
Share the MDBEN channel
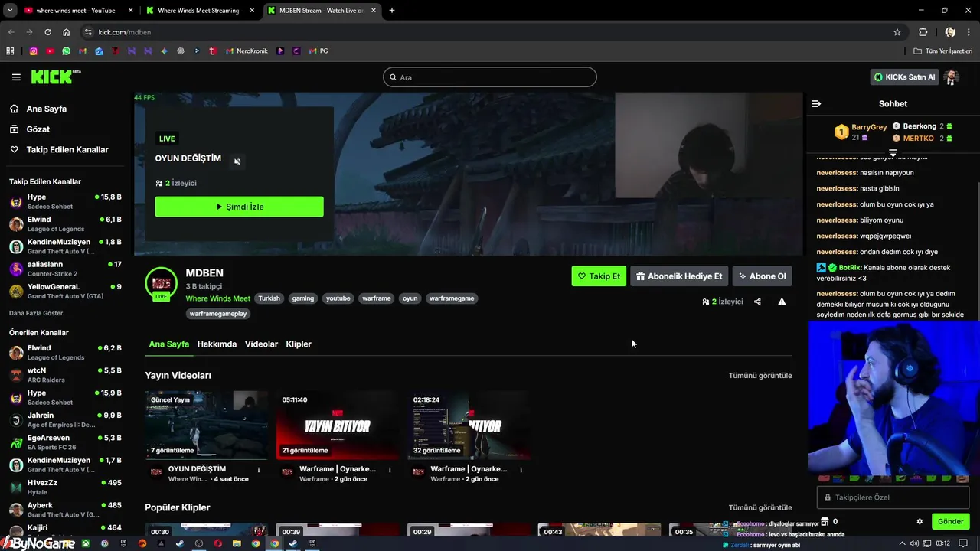tap(757, 302)
